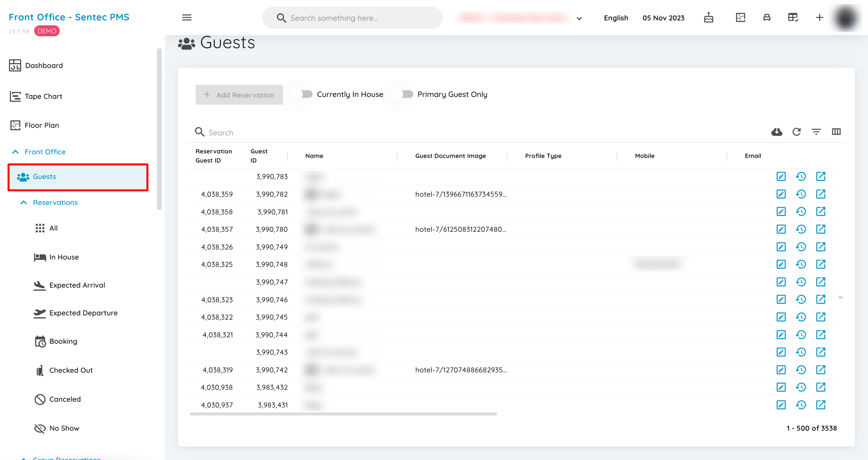Click the Add Reservation button

coord(239,95)
